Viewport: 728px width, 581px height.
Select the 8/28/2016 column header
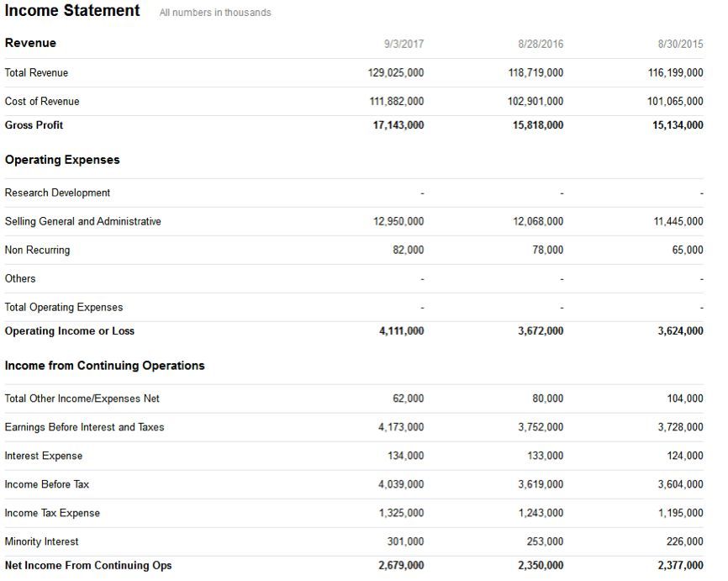click(x=541, y=44)
